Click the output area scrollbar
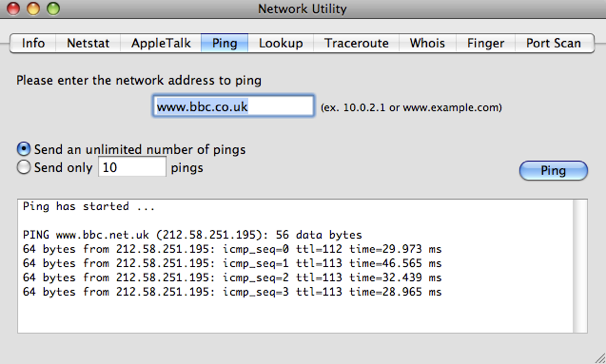The image size is (606, 364). [x=580, y=266]
